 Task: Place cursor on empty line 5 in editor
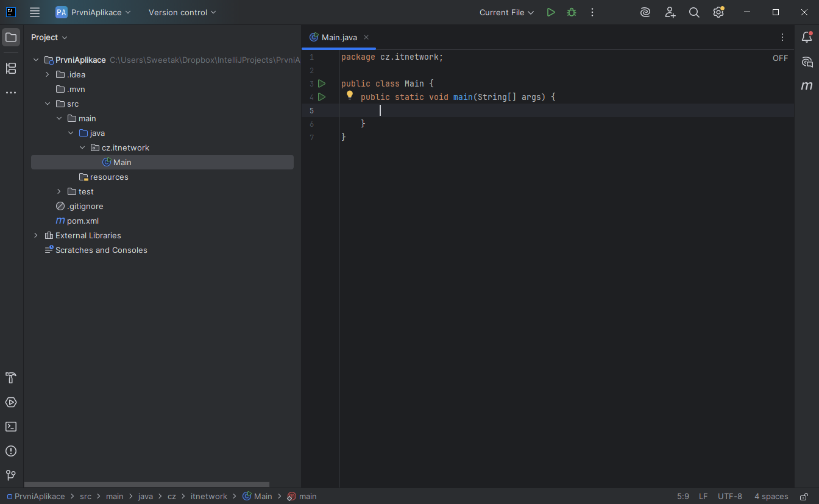coord(567,110)
